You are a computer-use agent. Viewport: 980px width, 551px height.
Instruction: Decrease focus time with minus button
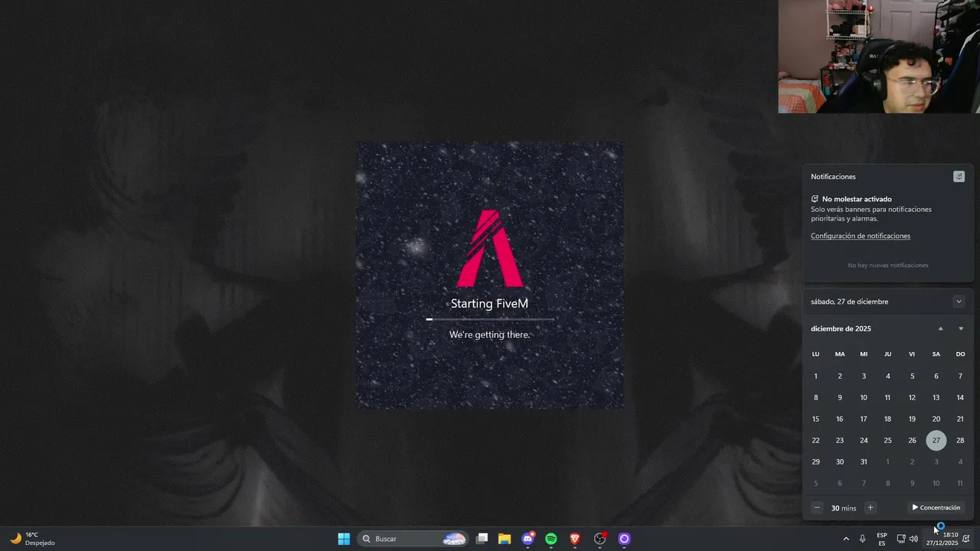coord(817,507)
